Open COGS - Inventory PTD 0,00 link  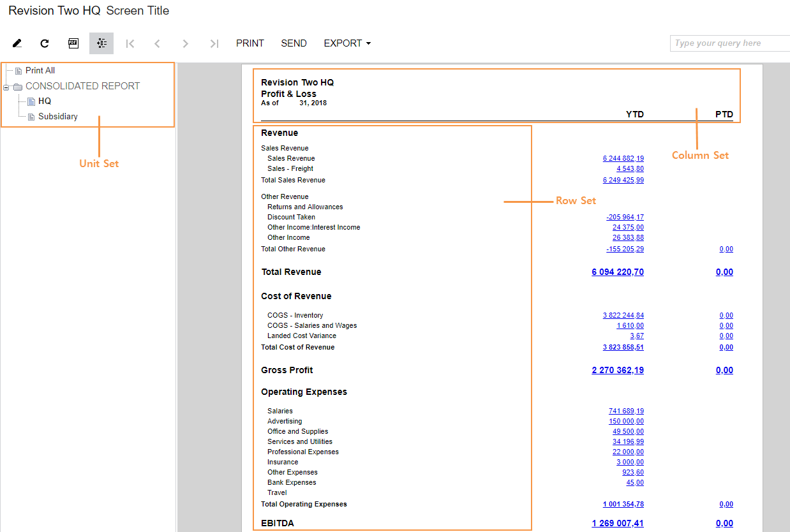(726, 315)
